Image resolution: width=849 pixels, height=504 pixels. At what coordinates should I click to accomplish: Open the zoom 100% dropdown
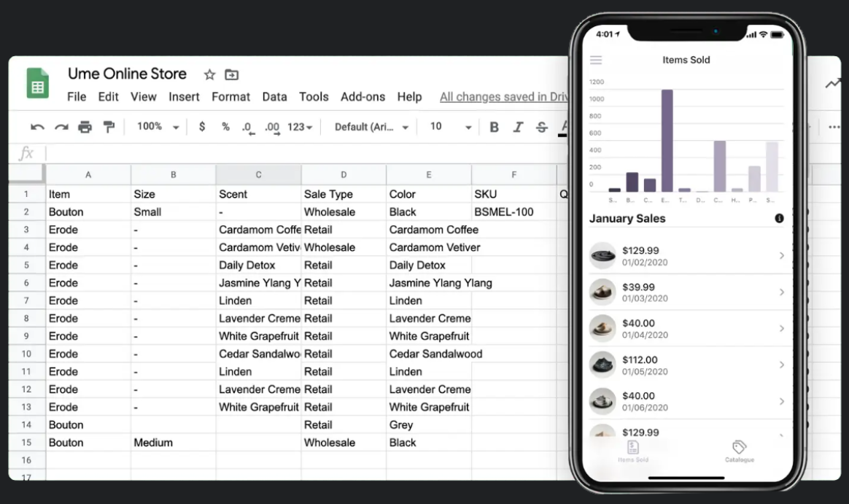[x=158, y=127]
